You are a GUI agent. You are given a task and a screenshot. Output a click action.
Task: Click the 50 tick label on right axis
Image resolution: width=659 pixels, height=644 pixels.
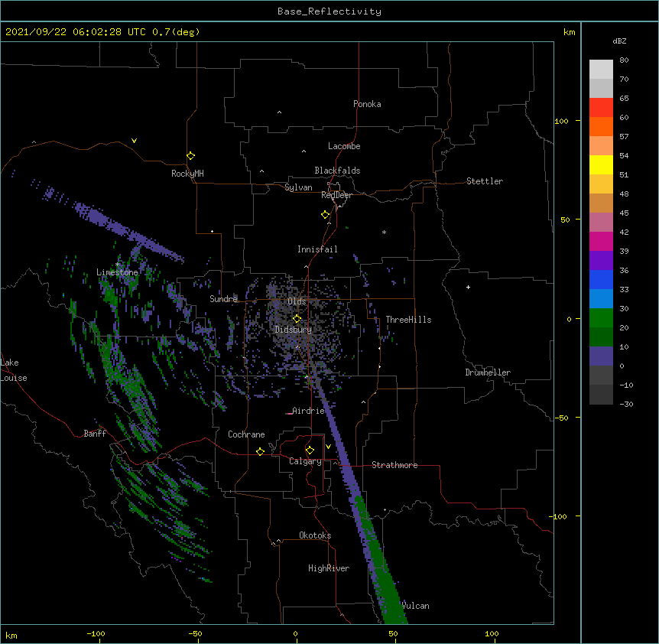click(565, 220)
